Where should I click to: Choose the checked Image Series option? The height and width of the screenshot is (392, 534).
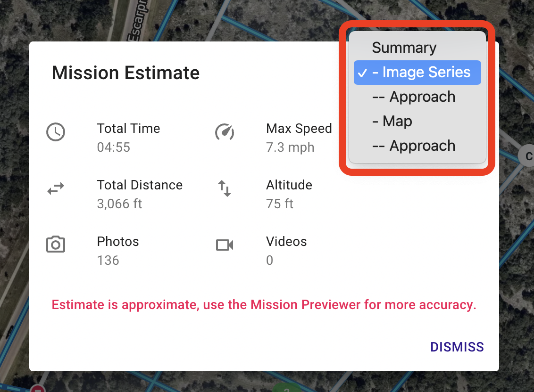[x=417, y=72]
